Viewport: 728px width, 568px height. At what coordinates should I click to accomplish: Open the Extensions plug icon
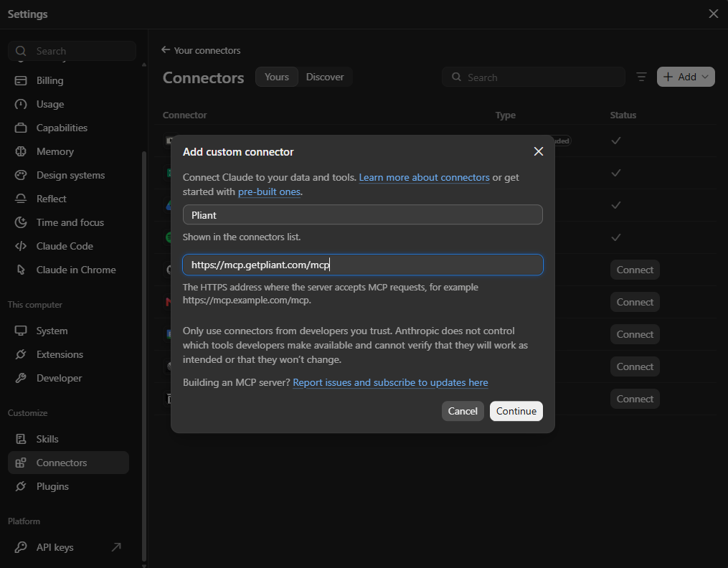(21, 354)
